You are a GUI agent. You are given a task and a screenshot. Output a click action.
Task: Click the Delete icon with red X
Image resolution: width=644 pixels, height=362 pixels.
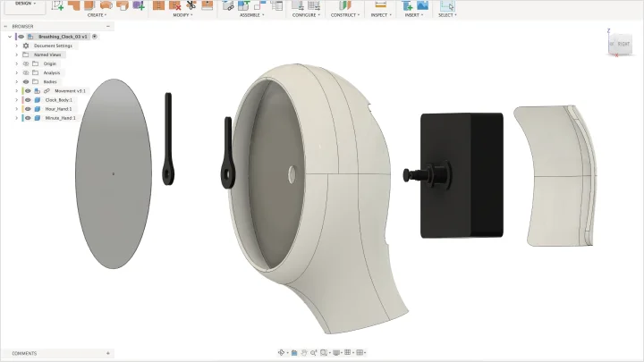(x=175, y=5)
